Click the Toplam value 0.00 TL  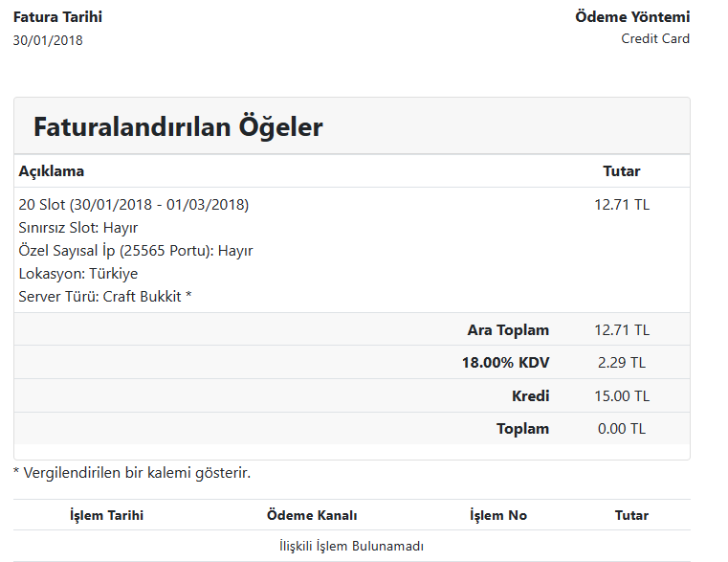[x=622, y=429]
